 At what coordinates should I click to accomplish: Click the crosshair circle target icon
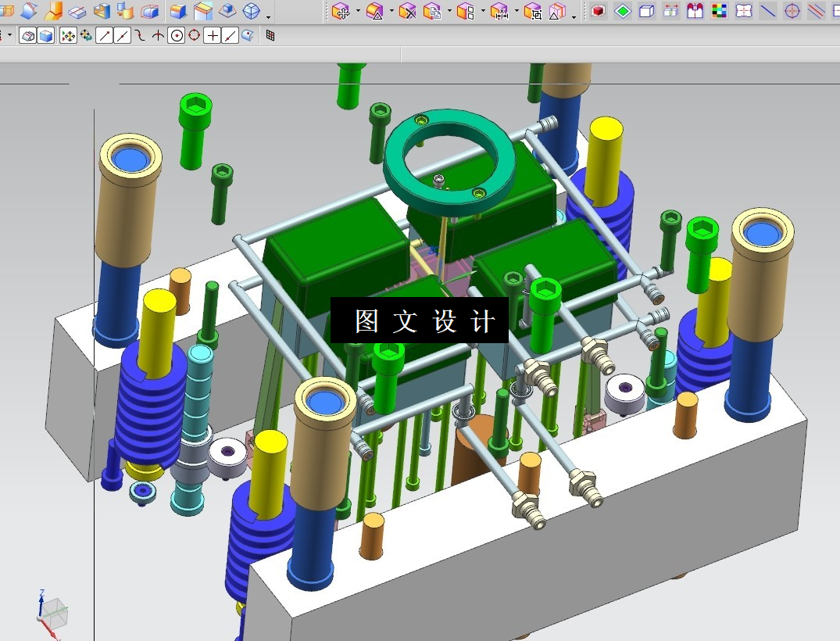[x=792, y=11]
